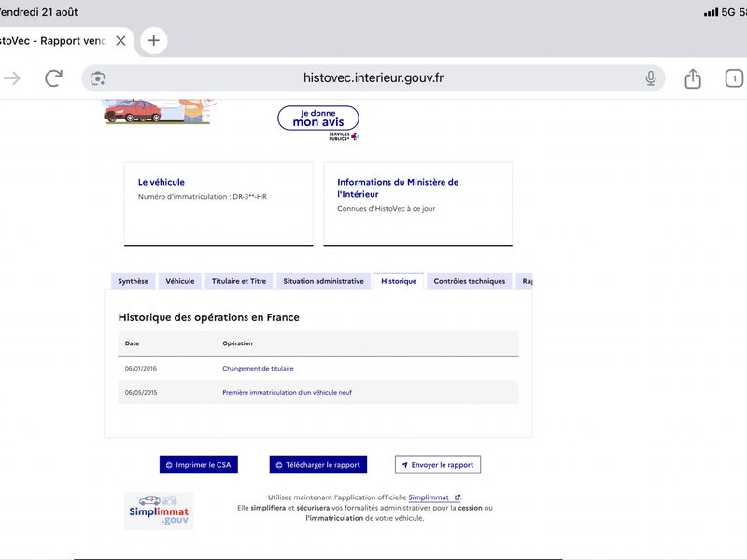Click Envoyer le rapport button

(x=438, y=465)
